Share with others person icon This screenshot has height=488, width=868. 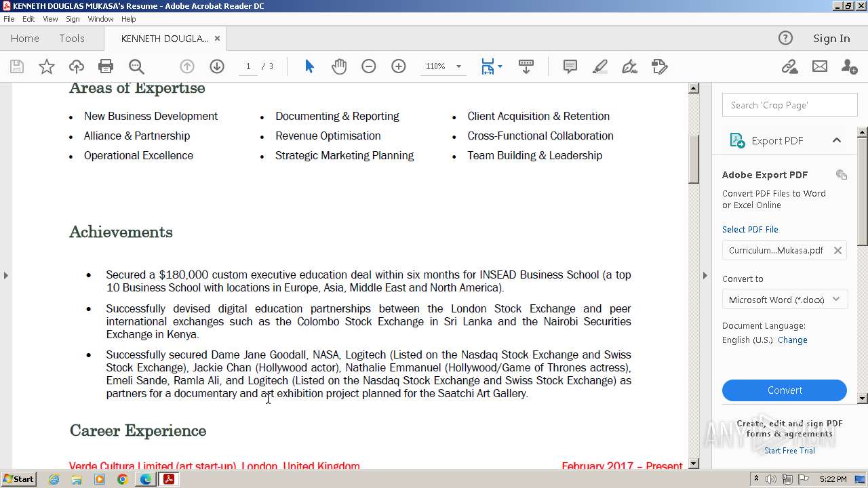click(849, 66)
